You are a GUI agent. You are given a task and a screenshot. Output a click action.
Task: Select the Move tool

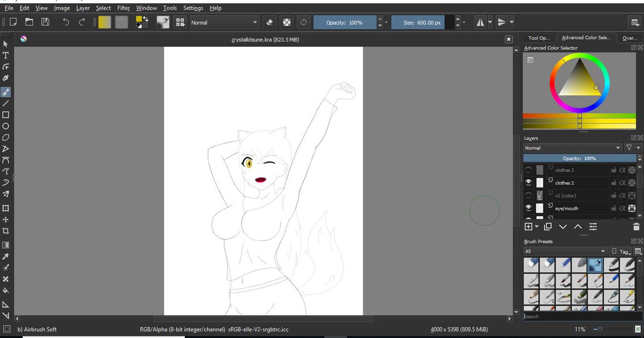tap(6, 220)
